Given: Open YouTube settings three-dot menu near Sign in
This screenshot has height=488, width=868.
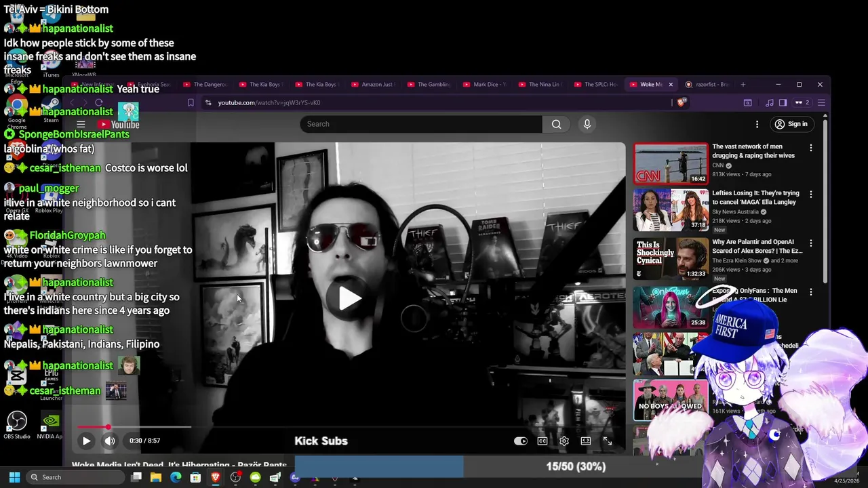Looking at the screenshot, I should coord(757,124).
